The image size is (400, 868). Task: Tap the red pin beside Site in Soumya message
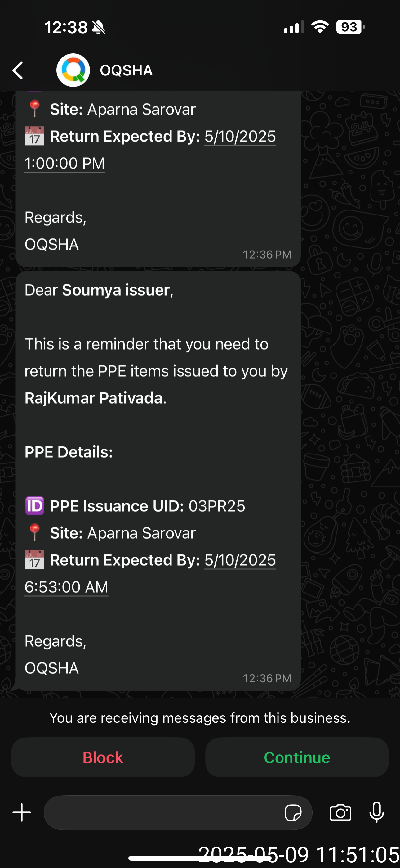point(35,533)
